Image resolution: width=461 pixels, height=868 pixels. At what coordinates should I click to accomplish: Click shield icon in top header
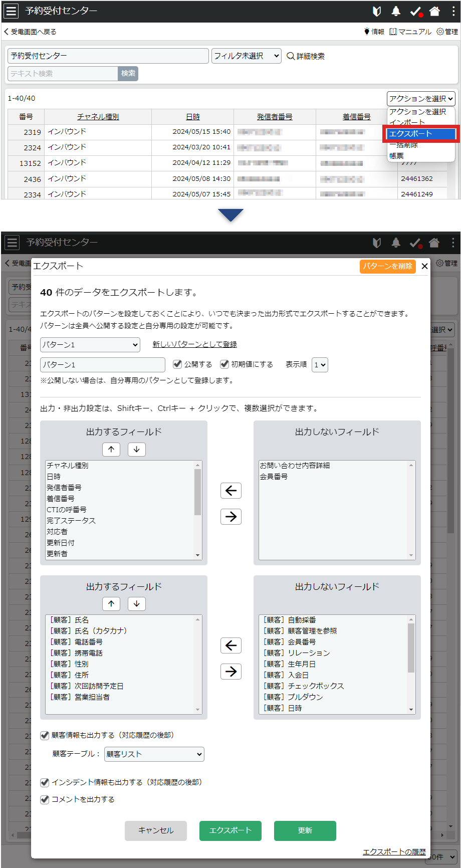377,11
